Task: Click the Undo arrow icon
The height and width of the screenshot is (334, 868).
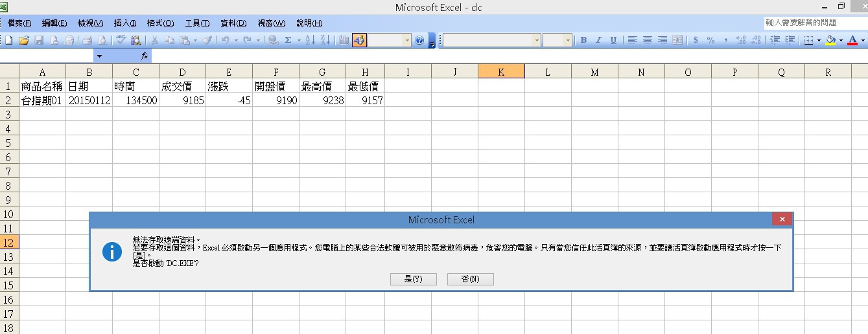Action: coord(225,40)
